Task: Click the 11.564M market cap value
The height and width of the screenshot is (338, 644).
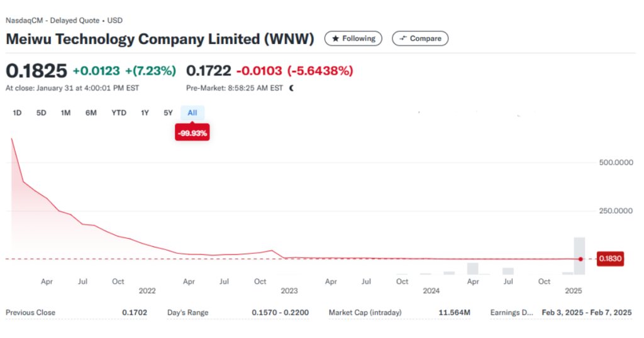Action: tap(454, 313)
